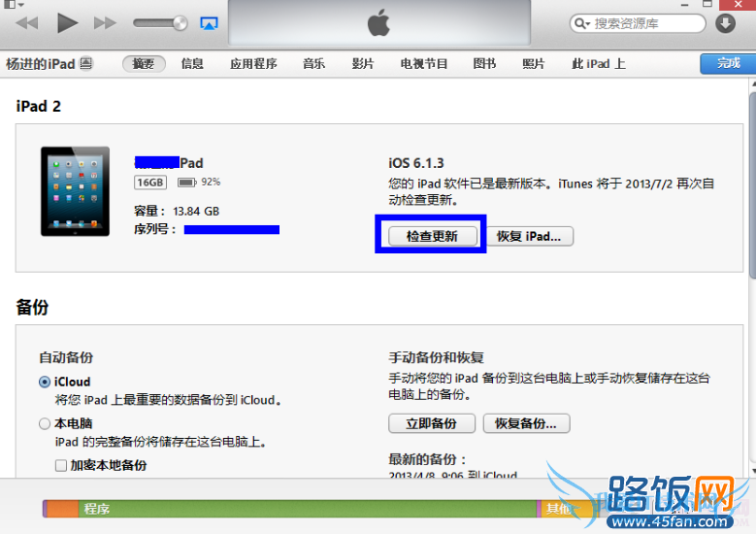Open the 应用程序 tab

point(253,64)
